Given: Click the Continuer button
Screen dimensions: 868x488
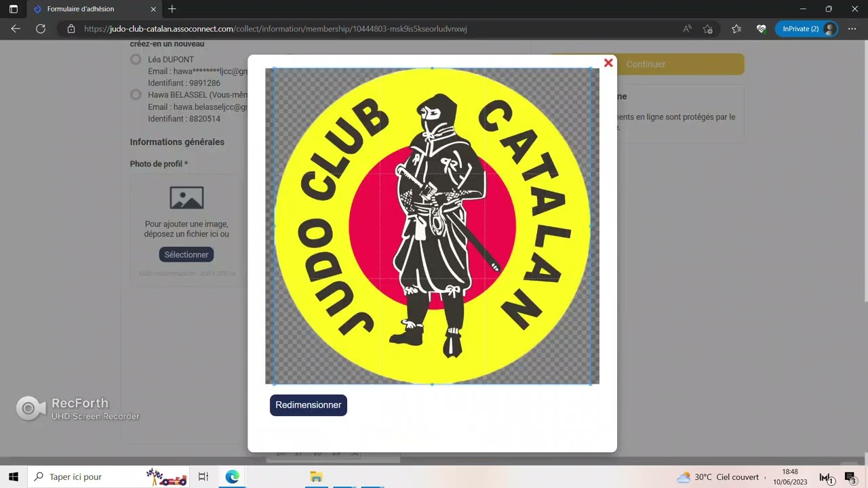Looking at the screenshot, I should (x=646, y=64).
